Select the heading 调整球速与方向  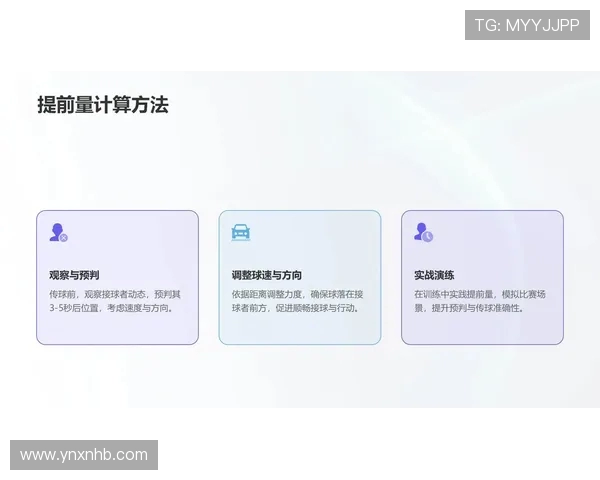point(267,275)
